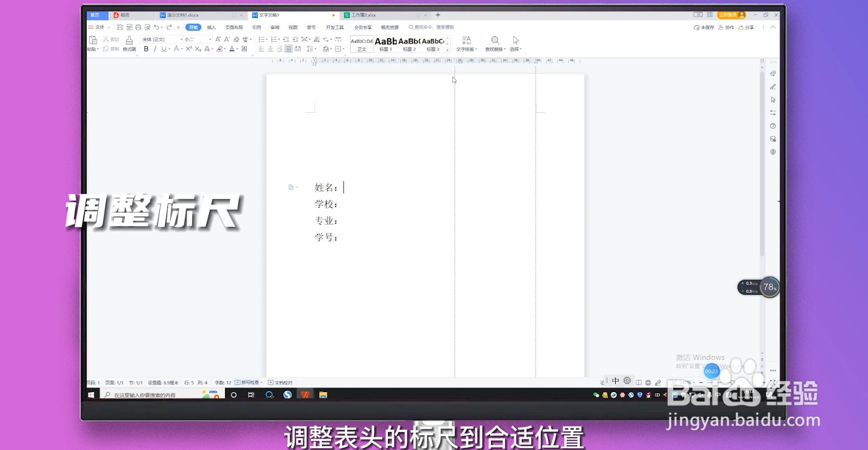The height and width of the screenshot is (450, 868).
Task: Expand the numbered list dropdown arrow
Action: [x=279, y=39]
